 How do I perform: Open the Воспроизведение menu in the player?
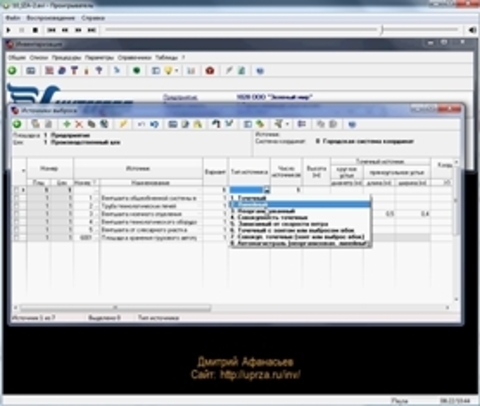click(50, 18)
